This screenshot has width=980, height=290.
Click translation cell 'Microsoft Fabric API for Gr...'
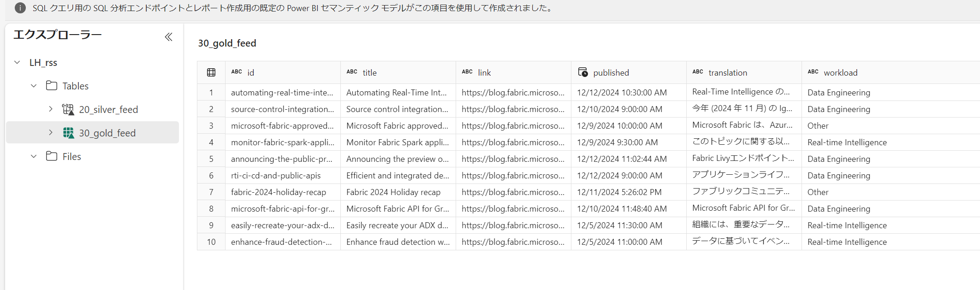(743, 208)
